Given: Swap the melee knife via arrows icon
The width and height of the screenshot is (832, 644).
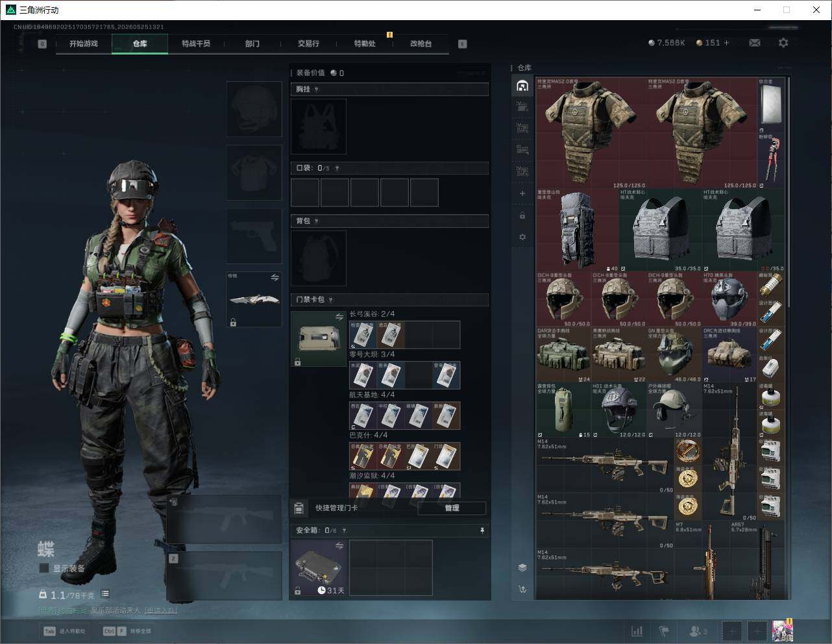Looking at the screenshot, I should pyautogui.click(x=275, y=278).
